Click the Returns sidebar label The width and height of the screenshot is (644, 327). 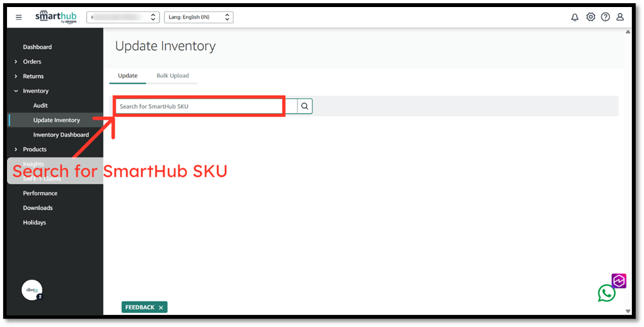(x=33, y=76)
